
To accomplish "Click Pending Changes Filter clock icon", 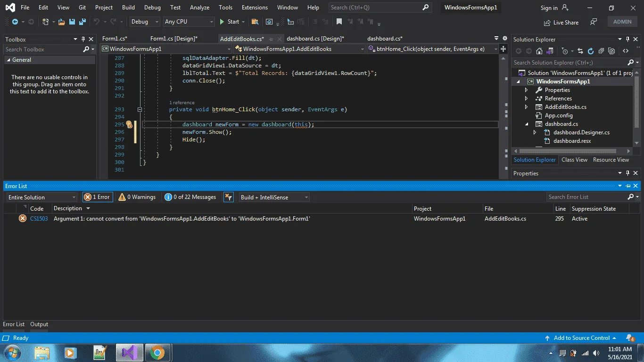I will pyautogui.click(x=565, y=51).
